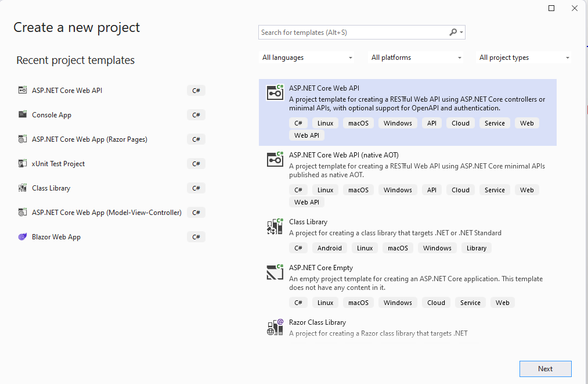Open the All languages dropdown
588x384 pixels.
point(307,58)
